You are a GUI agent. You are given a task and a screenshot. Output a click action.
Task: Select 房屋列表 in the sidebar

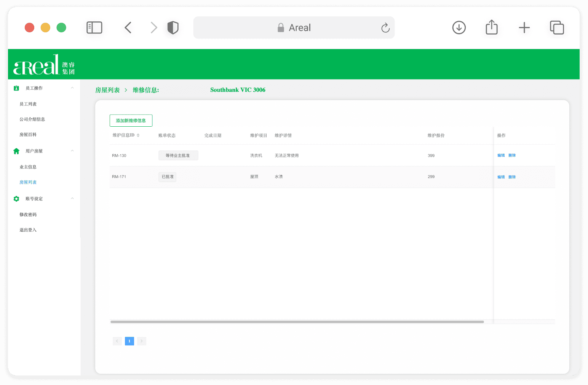tap(28, 182)
